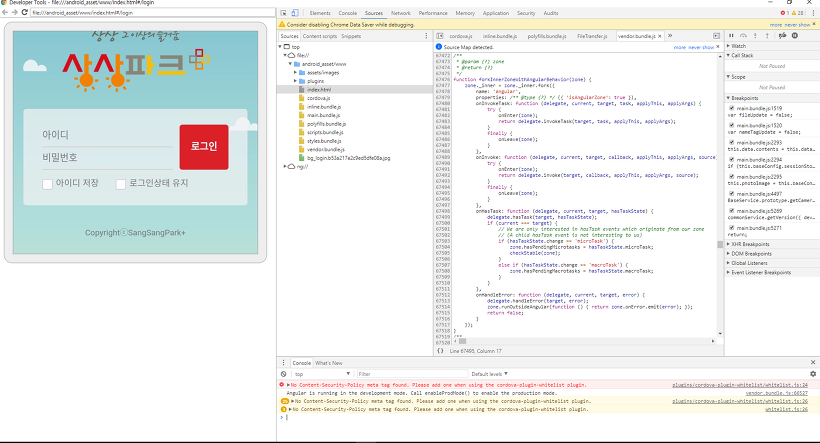The width and height of the screenshot is (820, 443).
Task: Open the vendor.bundle.js:66527 source link
Action: pyautogui.click(x=777, y=393)
